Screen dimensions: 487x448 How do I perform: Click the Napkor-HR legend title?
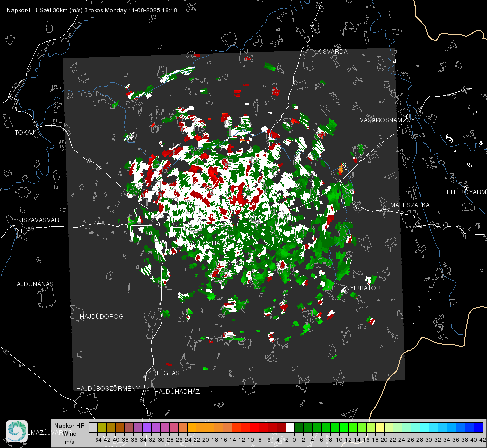[x=69, y=425]
